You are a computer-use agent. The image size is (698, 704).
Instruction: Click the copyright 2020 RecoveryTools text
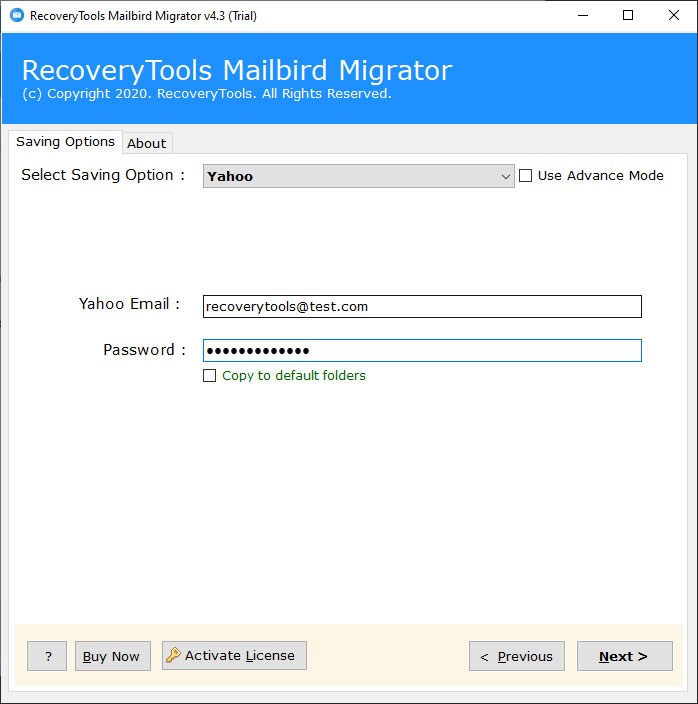tap(206, 94)
